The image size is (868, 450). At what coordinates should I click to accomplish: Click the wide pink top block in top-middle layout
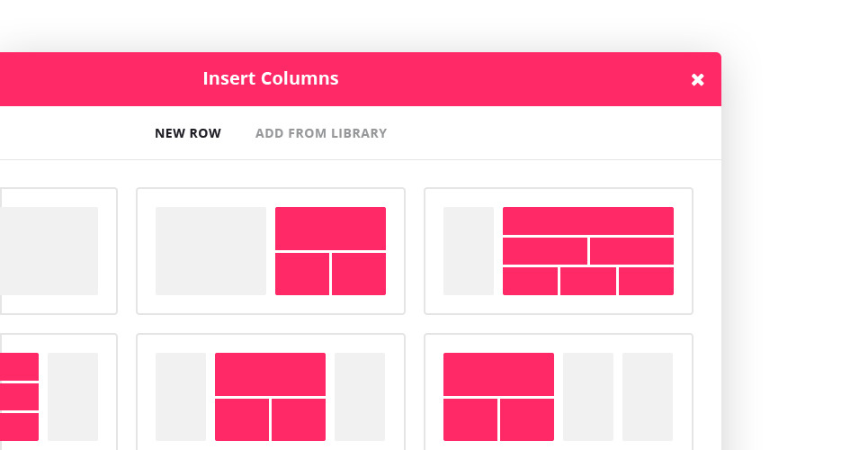pyautogui.click(x=330, y=229)
